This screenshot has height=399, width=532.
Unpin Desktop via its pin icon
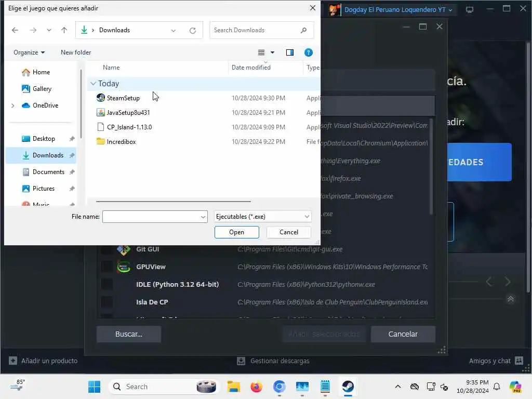pos(72,139)
